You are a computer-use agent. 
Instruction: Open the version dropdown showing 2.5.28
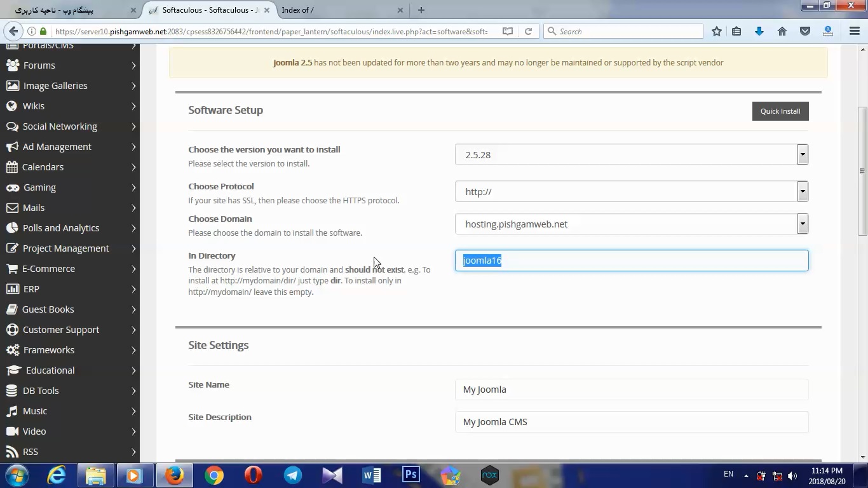[x=632, y=154]
